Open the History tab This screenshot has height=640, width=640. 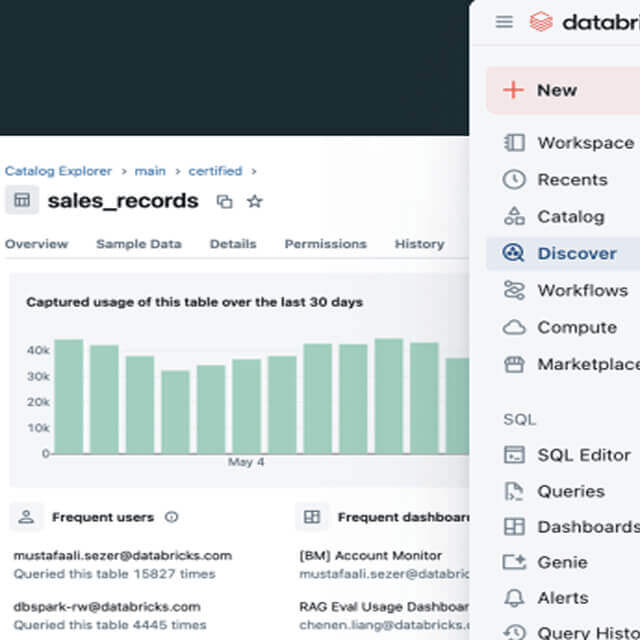click(x=419, y=244)
